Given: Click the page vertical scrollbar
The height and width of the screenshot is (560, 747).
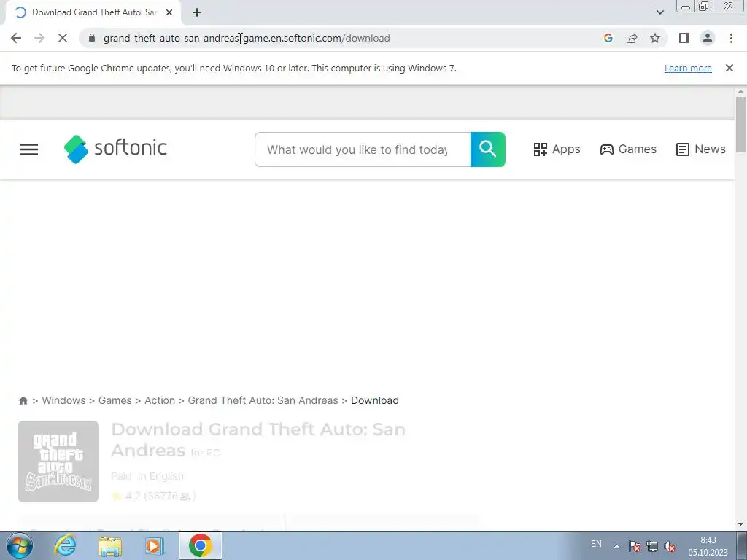Looking at the screenshot, I should coord(740,125).
